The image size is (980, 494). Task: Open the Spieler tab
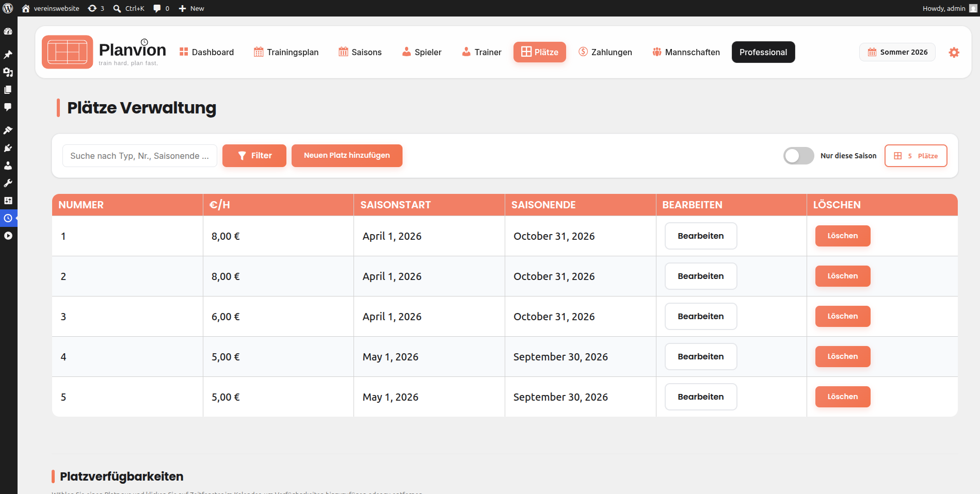pos(422,52)
